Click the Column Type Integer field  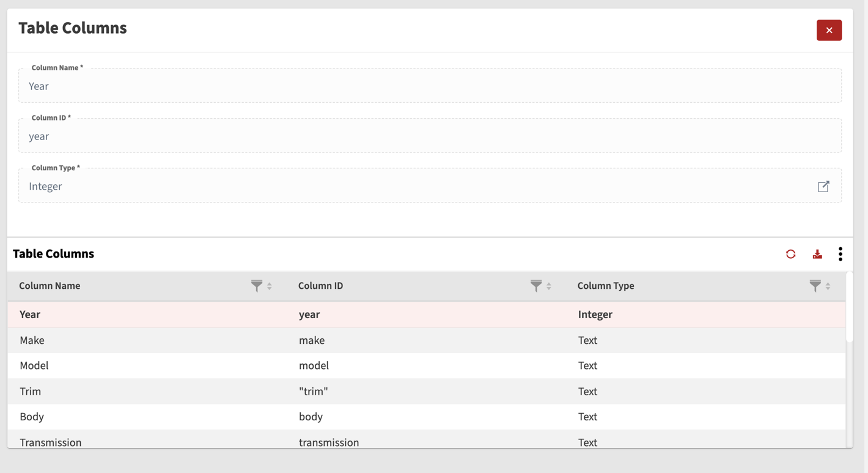416,187
